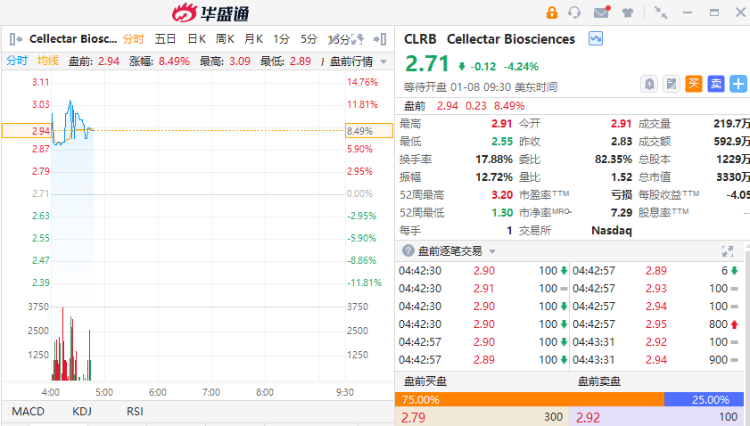Add stock to watchlist with plus icon
Image resolution: width=750 pixels, height=426 pixels.
738,84
